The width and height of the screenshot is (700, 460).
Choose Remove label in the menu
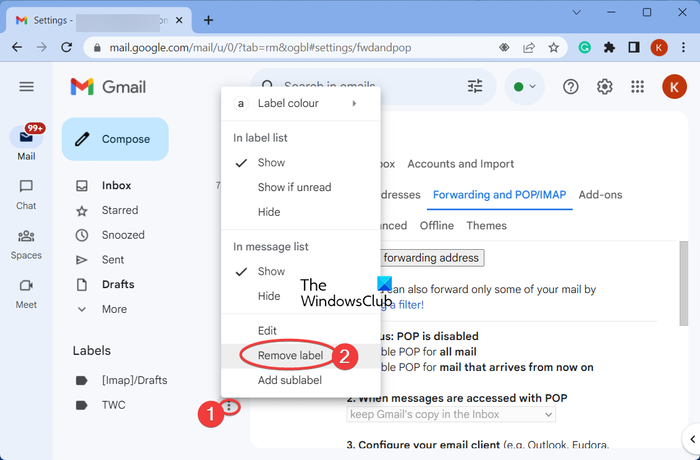(301, 356)
